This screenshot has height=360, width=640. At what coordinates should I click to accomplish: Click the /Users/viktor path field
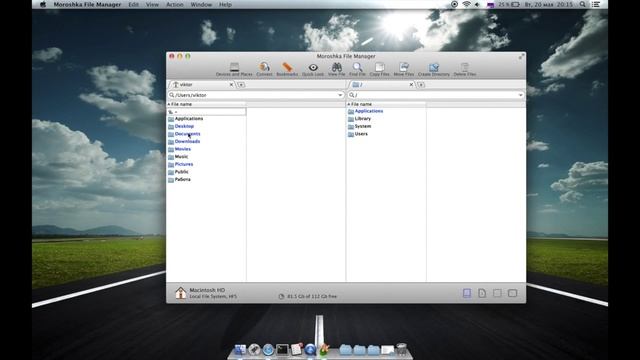(256, 95)
